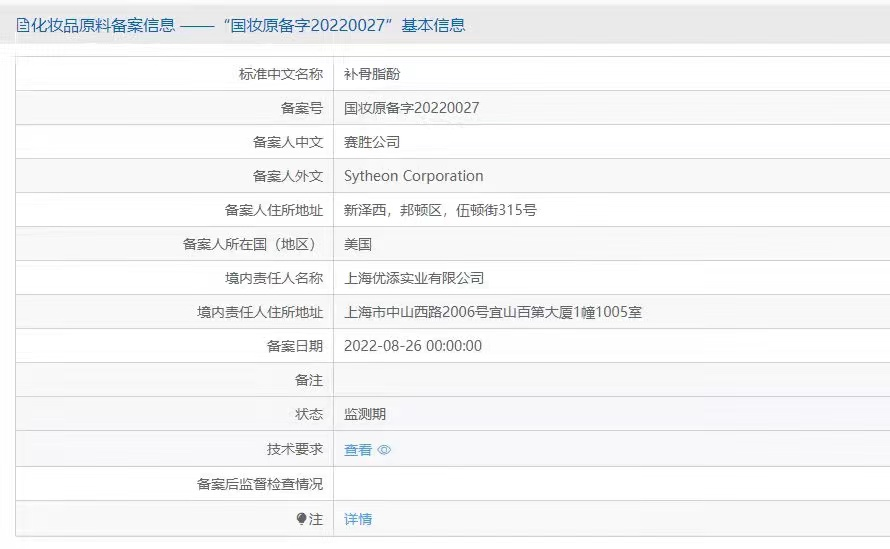Click the 赛胜公司 filer name

click(372, 142)
